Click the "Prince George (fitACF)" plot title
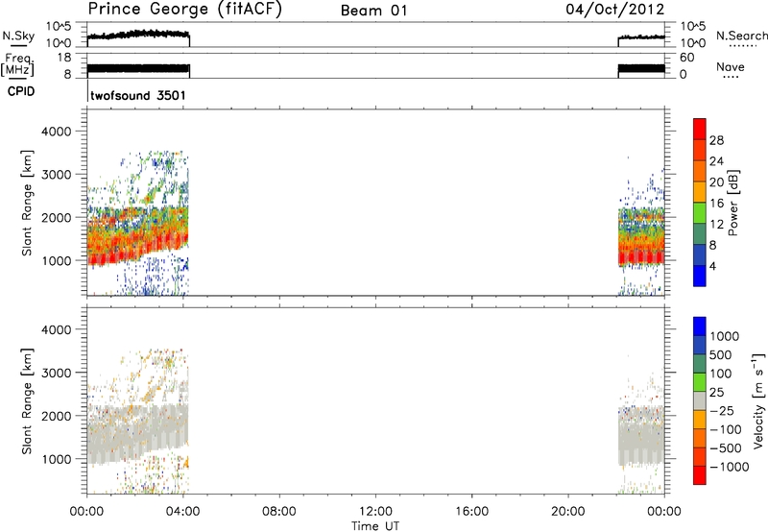 coord(185,10)
